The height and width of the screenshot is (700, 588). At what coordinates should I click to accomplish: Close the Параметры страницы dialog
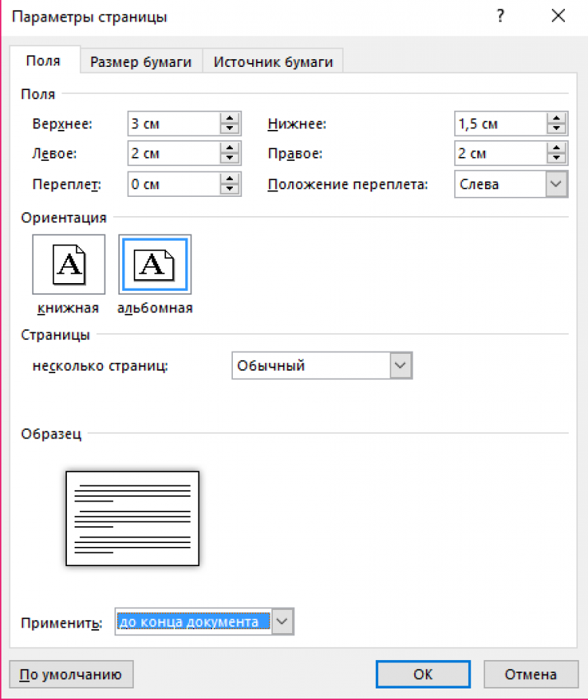(x=558, y=16)
